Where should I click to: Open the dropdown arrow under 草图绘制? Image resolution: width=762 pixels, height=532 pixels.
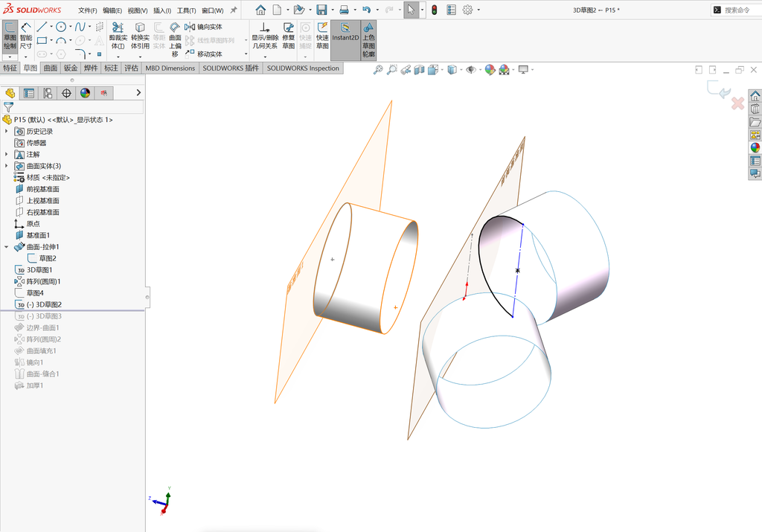coord(10,57)
